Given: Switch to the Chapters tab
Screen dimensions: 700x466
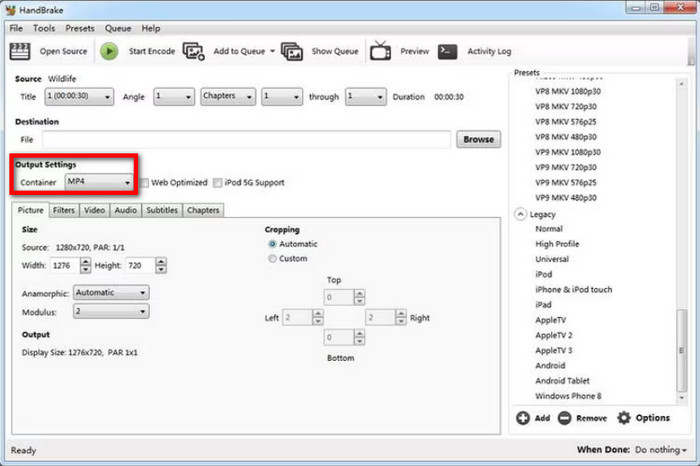Looking at the screenshot, I should tap(203, 210).
